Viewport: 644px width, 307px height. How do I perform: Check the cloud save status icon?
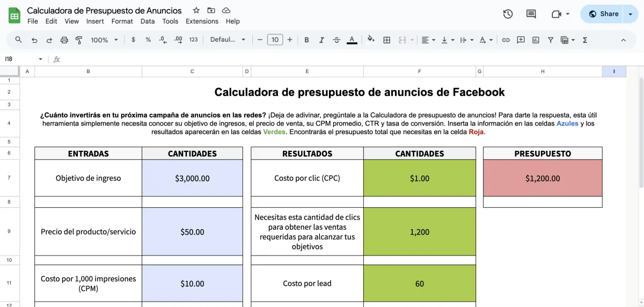click(x=226, y=10)
